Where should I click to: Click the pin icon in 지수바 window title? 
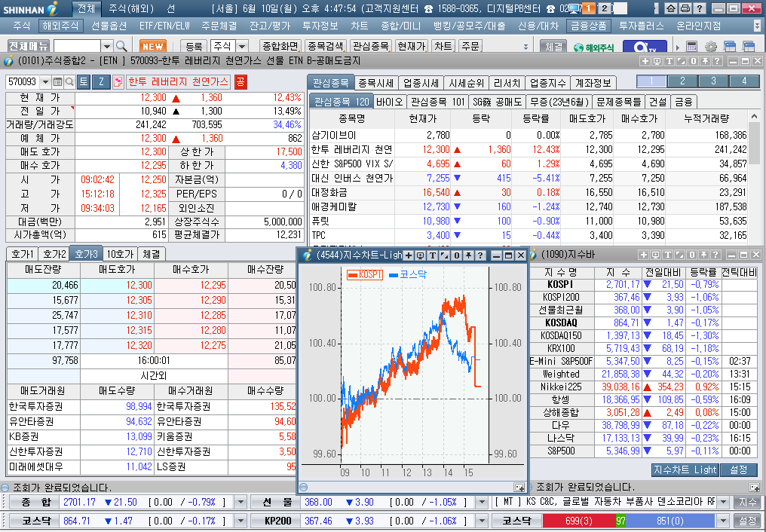[703, 255]
